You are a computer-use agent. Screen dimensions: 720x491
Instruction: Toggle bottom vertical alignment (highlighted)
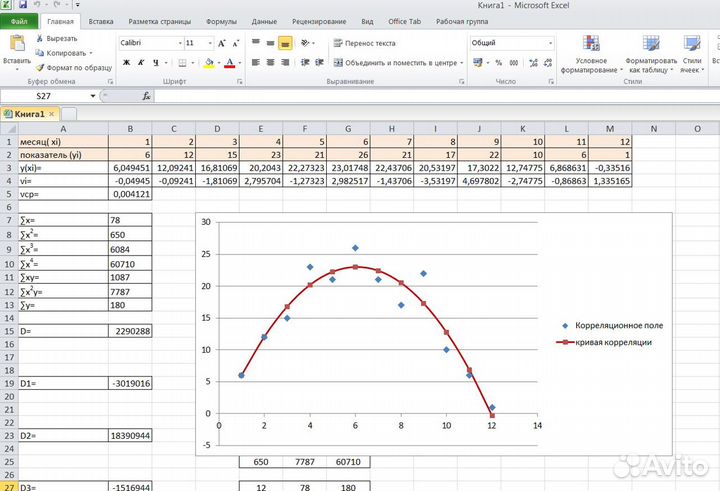tap(285, 43)
